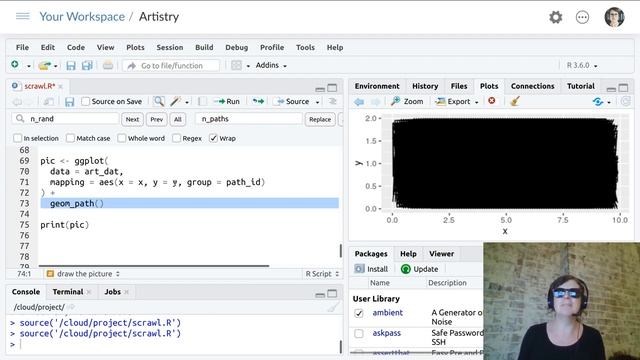
Task: Click the Go to file/function box
Action: 171,65
